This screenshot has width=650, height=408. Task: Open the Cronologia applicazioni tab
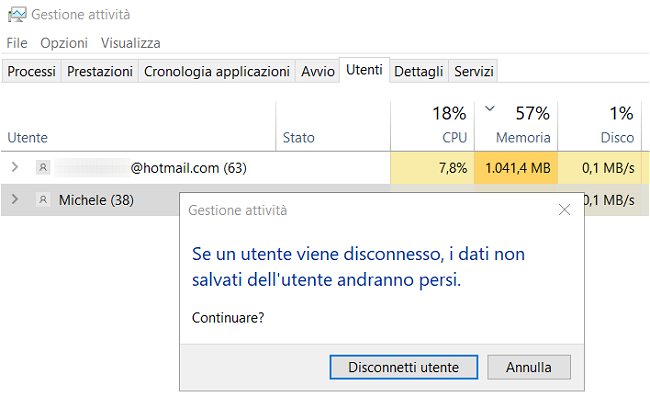(217, 71)
